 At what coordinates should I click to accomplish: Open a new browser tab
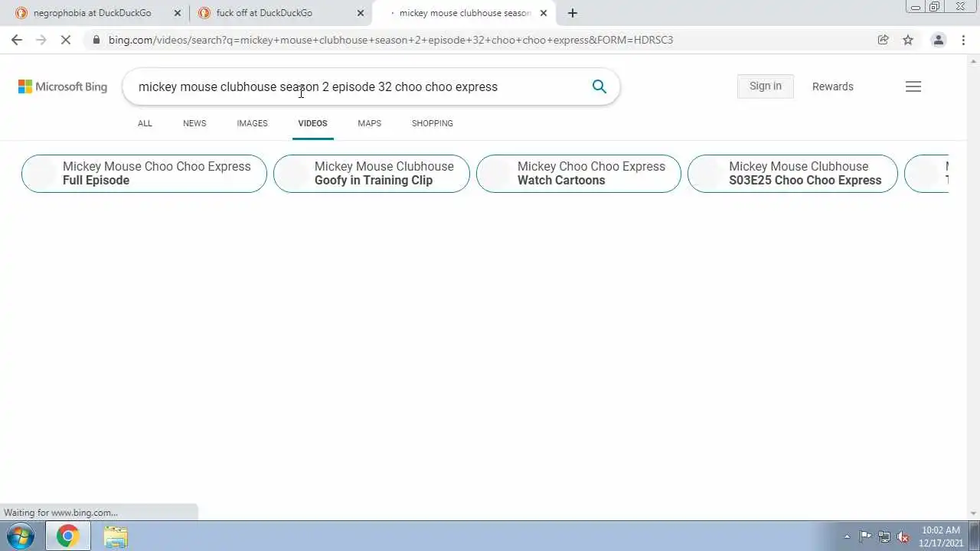pos(573,13)
